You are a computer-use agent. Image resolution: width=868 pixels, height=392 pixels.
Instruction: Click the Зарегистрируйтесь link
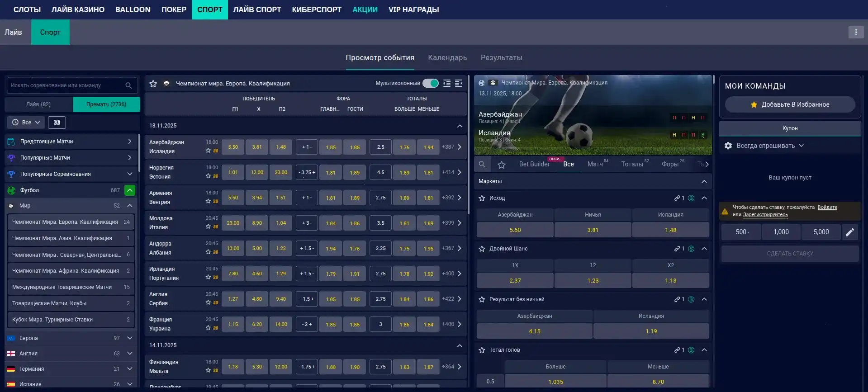[765, 215]
